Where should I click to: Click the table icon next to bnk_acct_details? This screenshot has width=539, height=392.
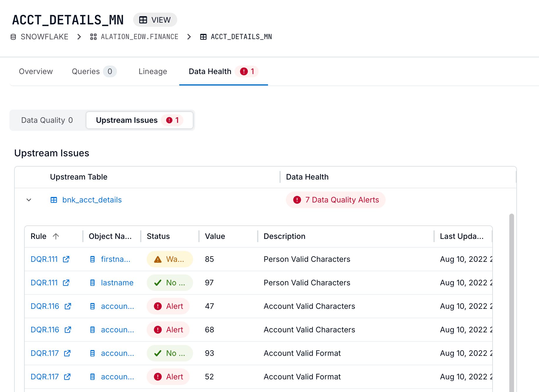(x=54, y=200)
